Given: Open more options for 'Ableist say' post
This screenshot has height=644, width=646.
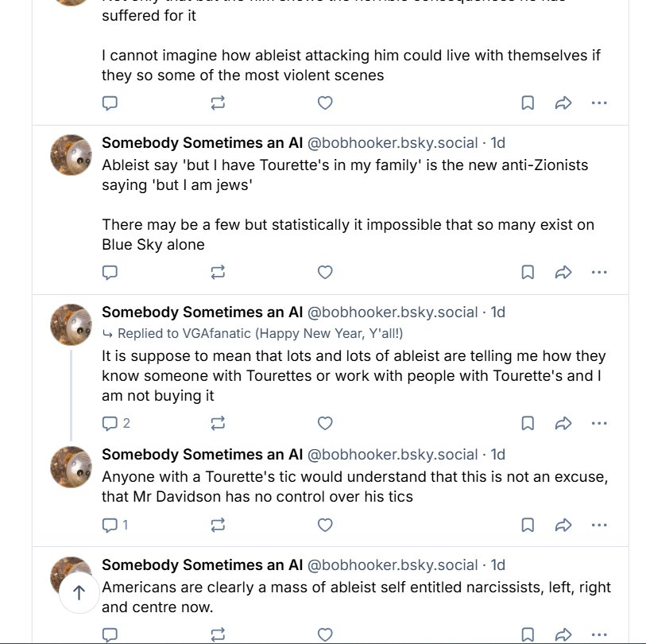Looking at the screenshot, I should [599, 273].
